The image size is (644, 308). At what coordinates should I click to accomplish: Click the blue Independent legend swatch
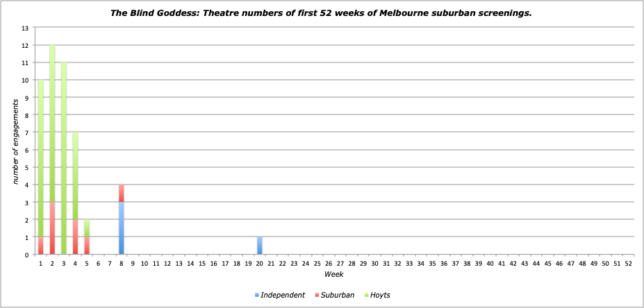click(256, 296)
